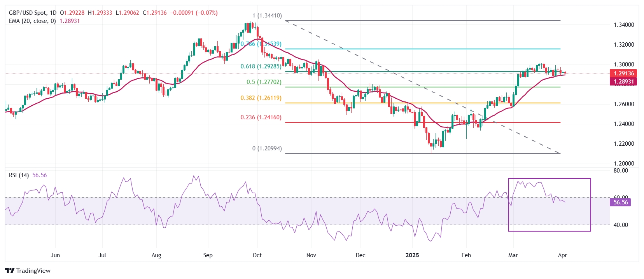Viewport: 644px width, 279px height.
Task: Click the TradingView logo icon
Action: coord(10,270)
